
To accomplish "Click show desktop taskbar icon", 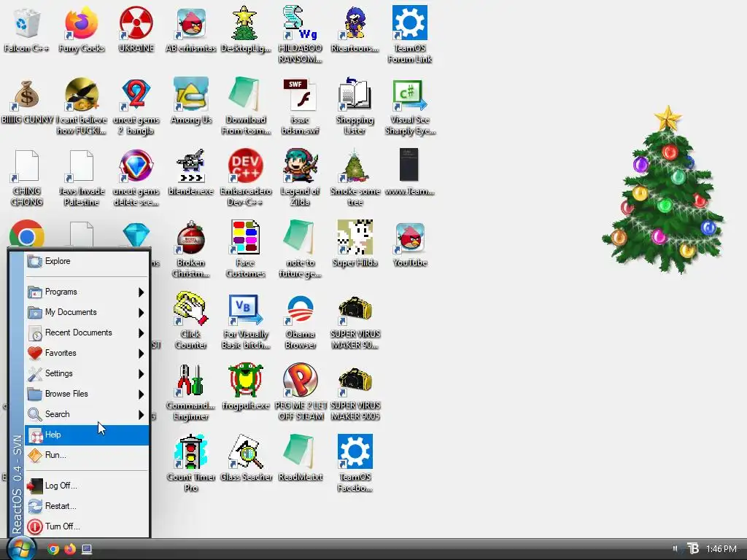I will pos(87,549).
